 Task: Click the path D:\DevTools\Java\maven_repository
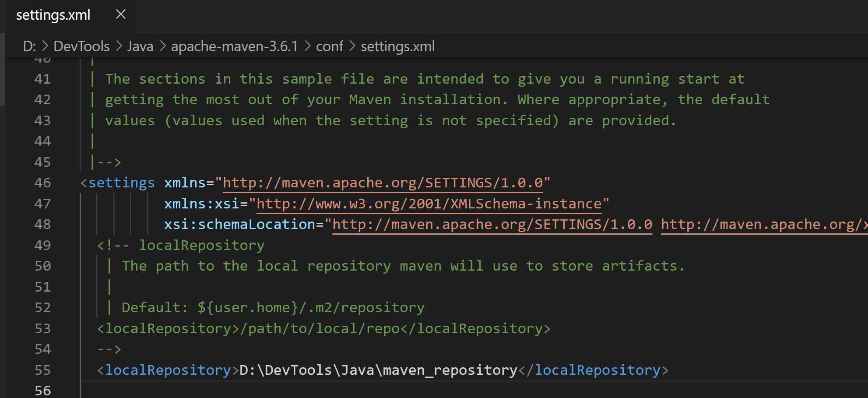tap(379, 370)
